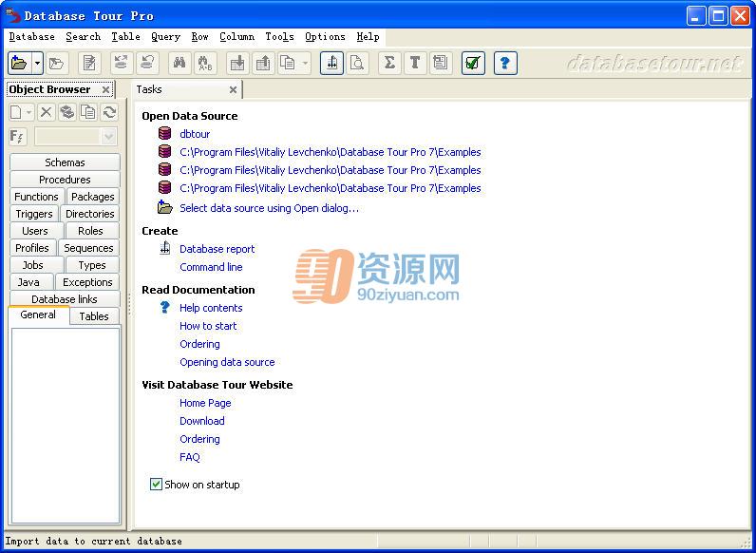Open the dbtour data source link

point(195,134)
